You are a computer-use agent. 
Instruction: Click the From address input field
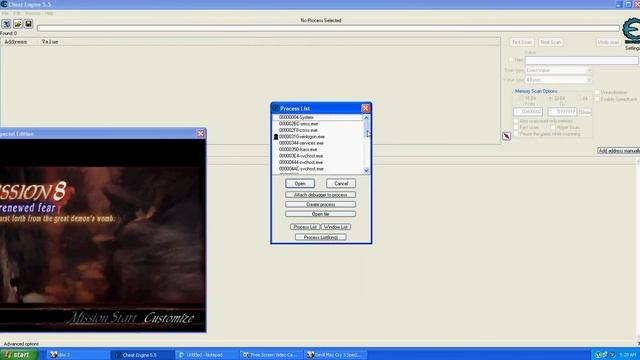[x=528, y=112]
